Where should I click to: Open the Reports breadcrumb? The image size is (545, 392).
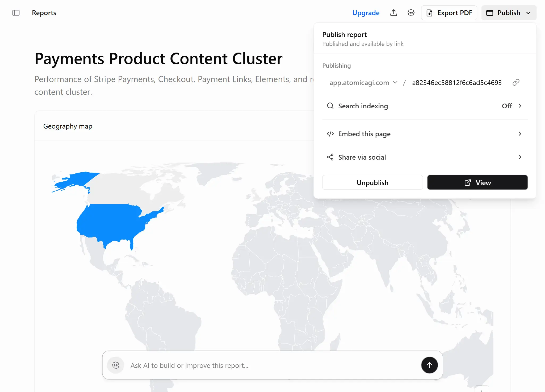(44, 13)
